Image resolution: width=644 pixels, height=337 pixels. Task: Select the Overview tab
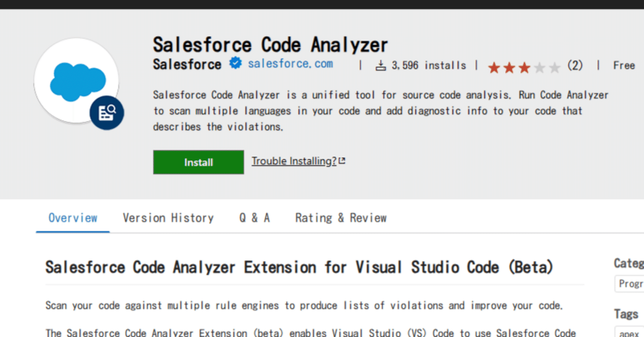click(72, 218)
